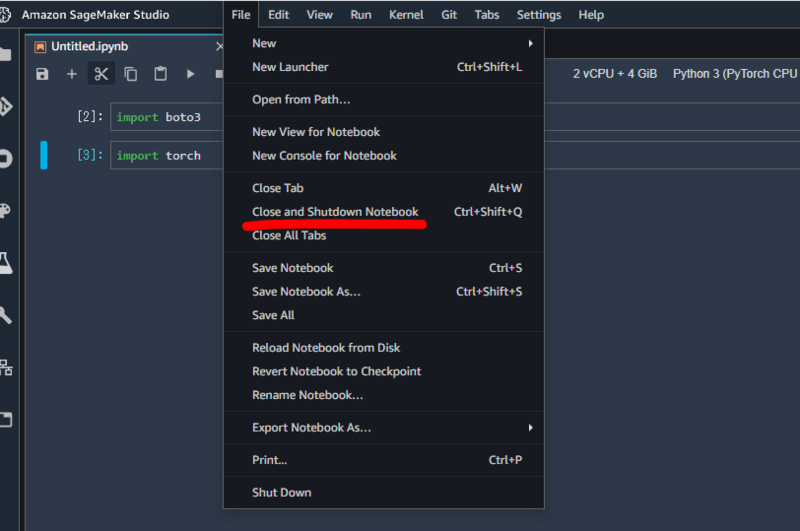This screenshot has width=800, height=531.
Task: Close the Untitled.ipynb tab
Action: click(x=219, y=46)
